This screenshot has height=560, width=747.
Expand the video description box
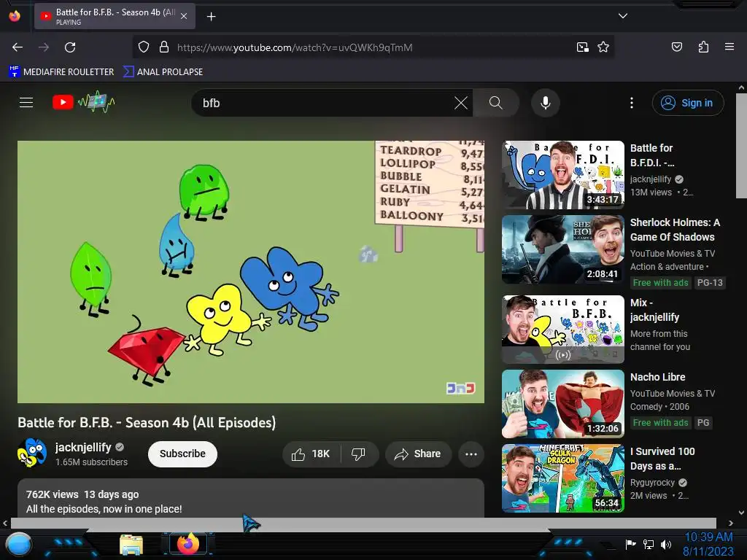pos(251,498)
